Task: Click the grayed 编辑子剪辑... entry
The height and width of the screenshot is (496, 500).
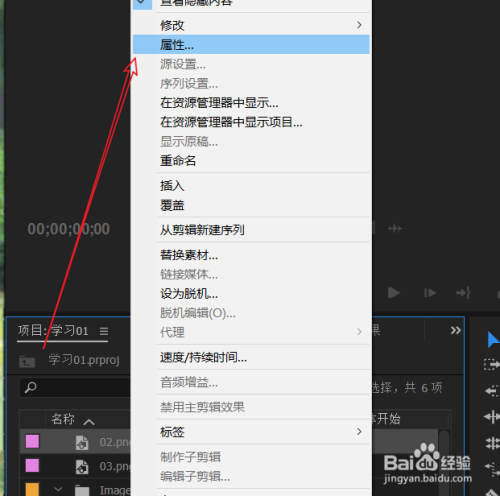Action: (x=251, y=476)
